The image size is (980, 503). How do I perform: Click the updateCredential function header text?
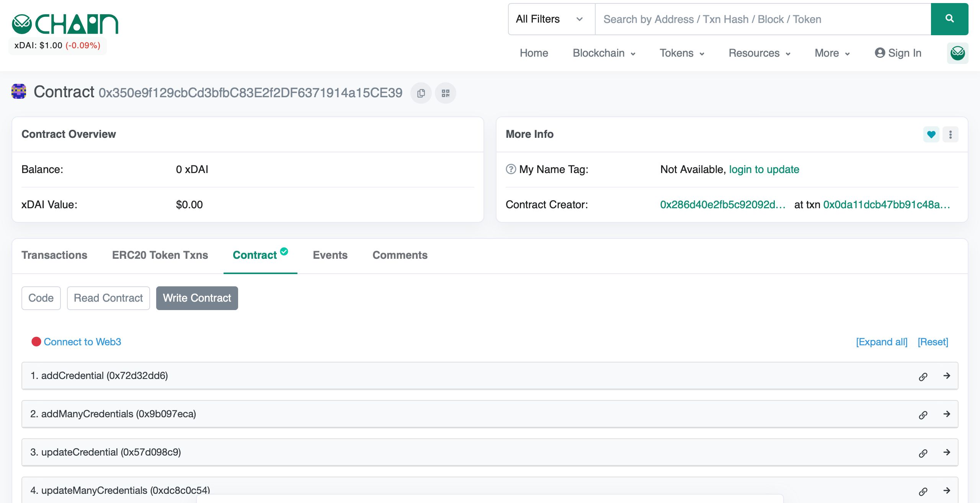click(x=106, y=452)
